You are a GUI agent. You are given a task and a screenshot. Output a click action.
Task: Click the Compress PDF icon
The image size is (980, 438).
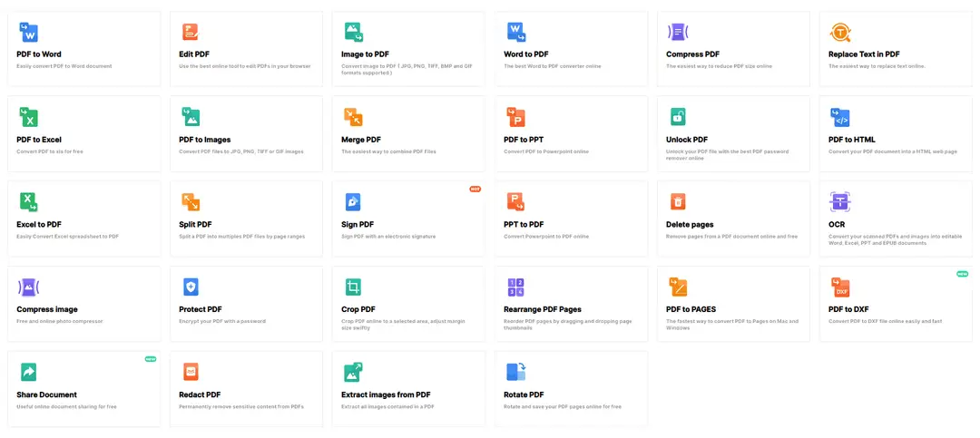678,32
